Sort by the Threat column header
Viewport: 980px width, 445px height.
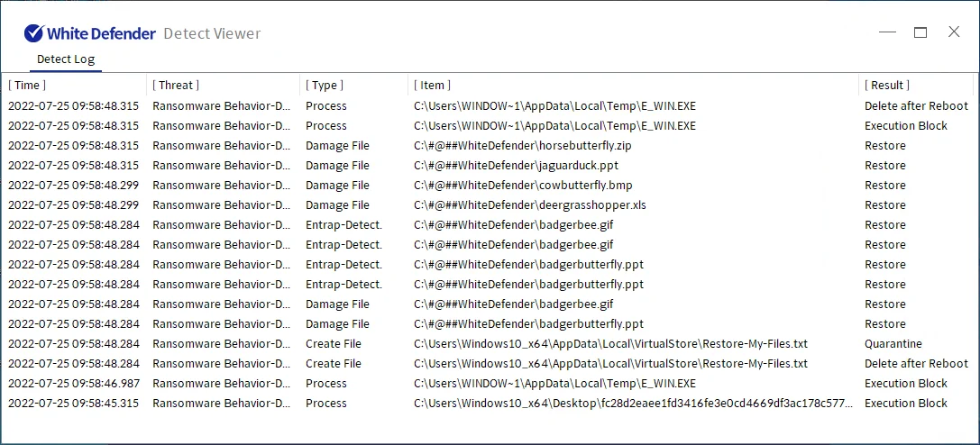click(x=176, y=85)
